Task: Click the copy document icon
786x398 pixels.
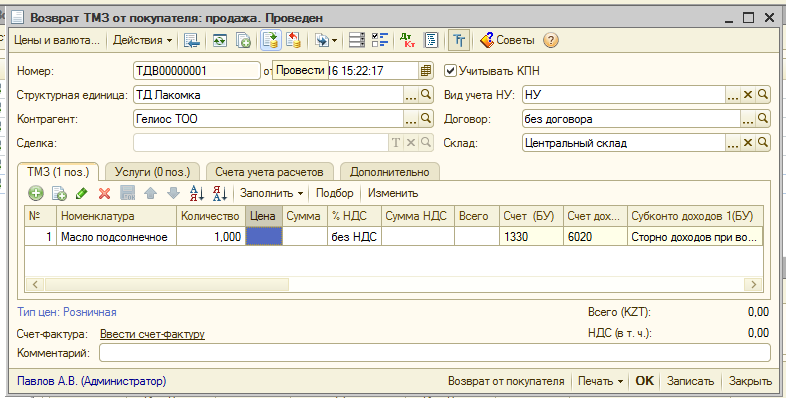Action: pyautogui.click(x=244, y=40)
